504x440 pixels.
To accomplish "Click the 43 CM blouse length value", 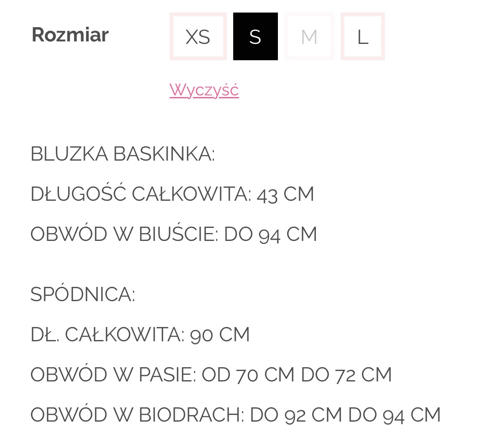I will tap(285, 194).
